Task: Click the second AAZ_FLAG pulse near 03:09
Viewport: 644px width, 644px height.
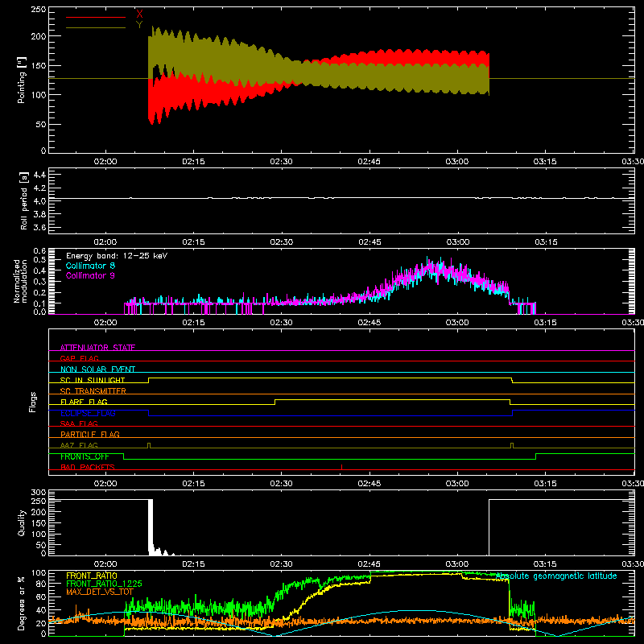Action: [512, 446]
